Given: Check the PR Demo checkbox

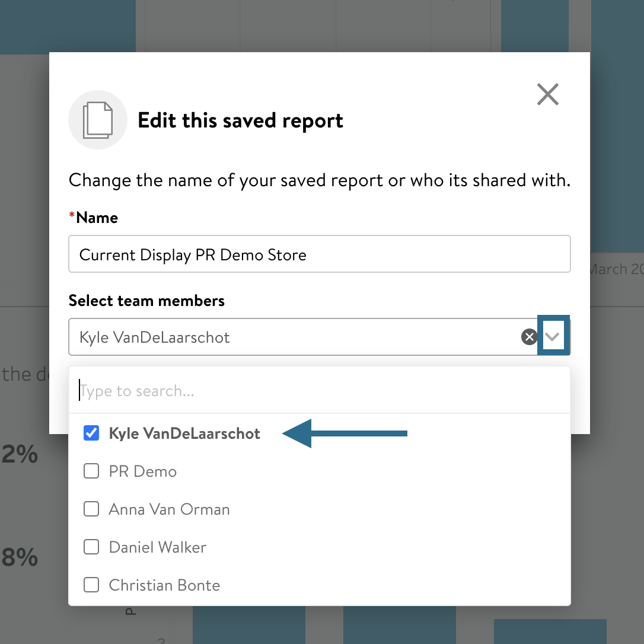Looking at the screenshot, I should pos(91,471).
